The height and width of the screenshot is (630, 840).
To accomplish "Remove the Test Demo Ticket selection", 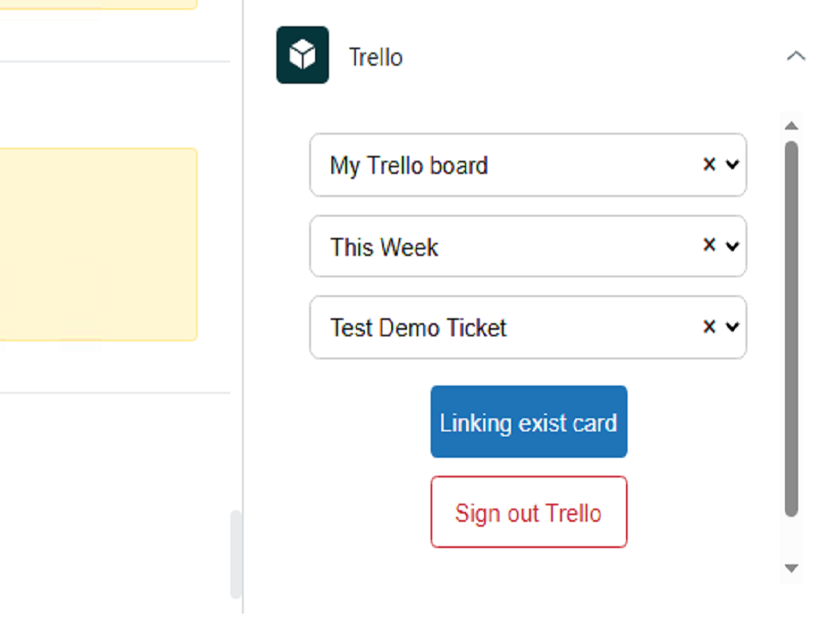I will [710, 326].
